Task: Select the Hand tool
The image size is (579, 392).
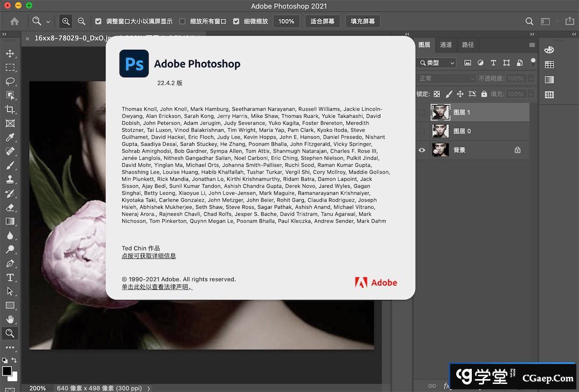Action: click(x=10, y=319)
